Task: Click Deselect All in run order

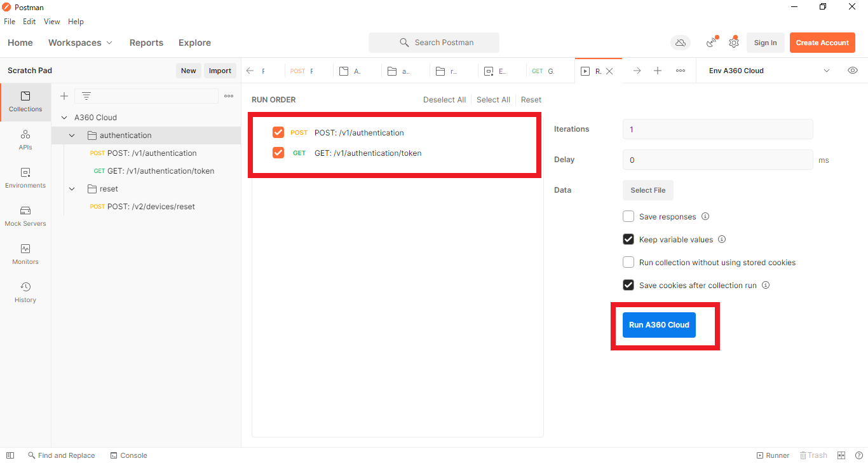Action: [x=444, y=100]
